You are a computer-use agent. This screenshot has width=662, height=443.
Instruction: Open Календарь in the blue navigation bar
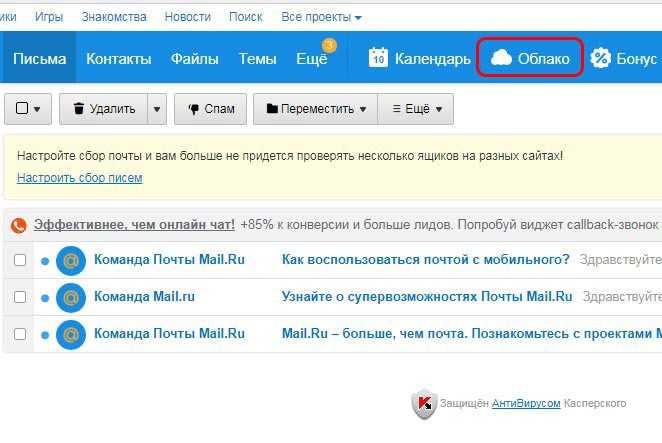tap(419, 58)
